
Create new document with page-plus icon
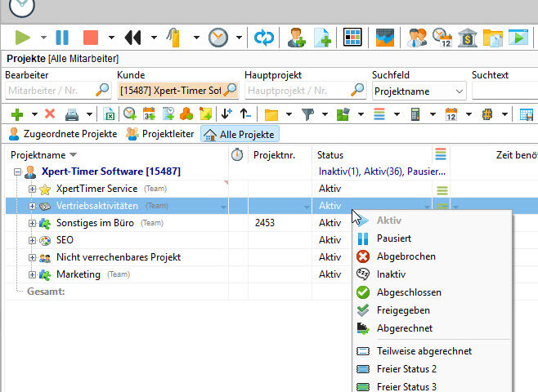coord(322,37)
